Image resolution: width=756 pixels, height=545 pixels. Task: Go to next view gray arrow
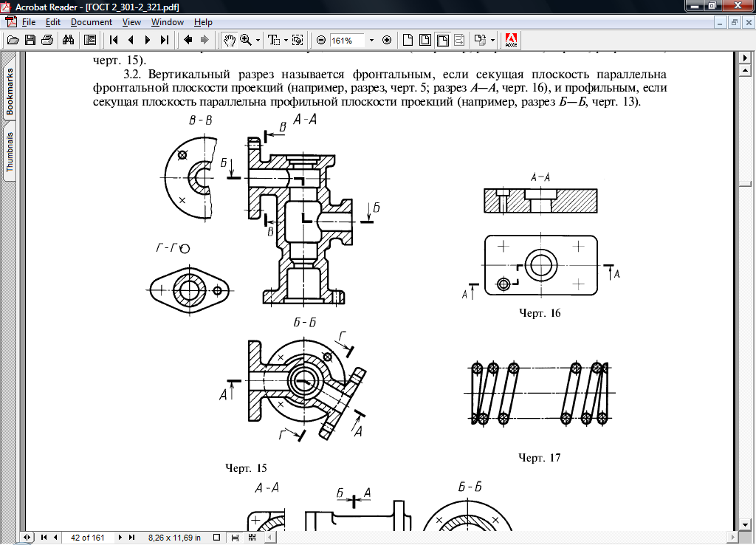point(205,40)
